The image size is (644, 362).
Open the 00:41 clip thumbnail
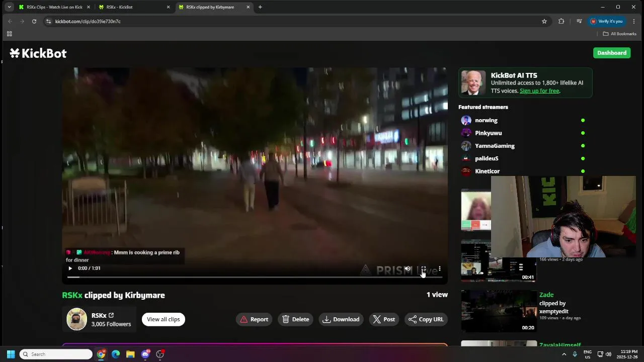[x=499, y=261]
